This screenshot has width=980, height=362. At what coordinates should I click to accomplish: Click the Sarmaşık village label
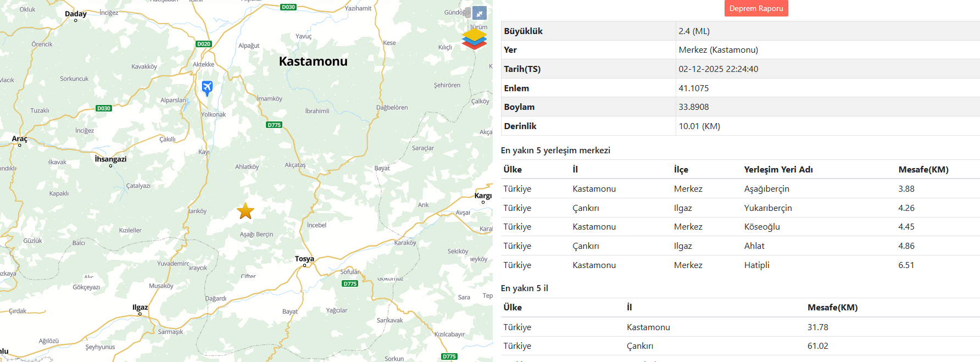pyautogui.click(x=170, y=332)
